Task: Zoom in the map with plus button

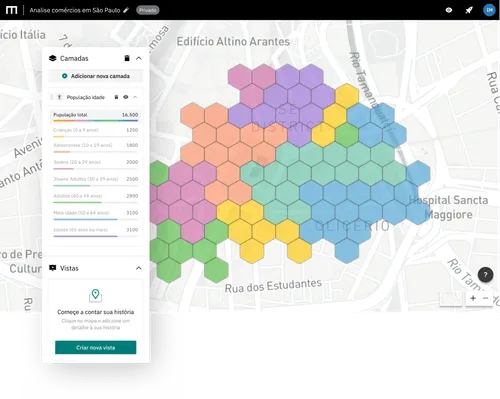Action: click(x=473, y=298)
